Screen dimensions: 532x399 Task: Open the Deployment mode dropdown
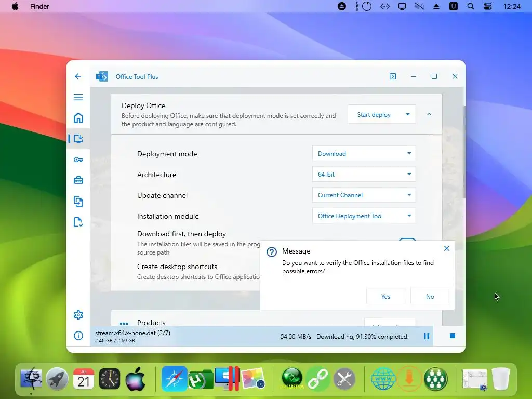[364, 153]
